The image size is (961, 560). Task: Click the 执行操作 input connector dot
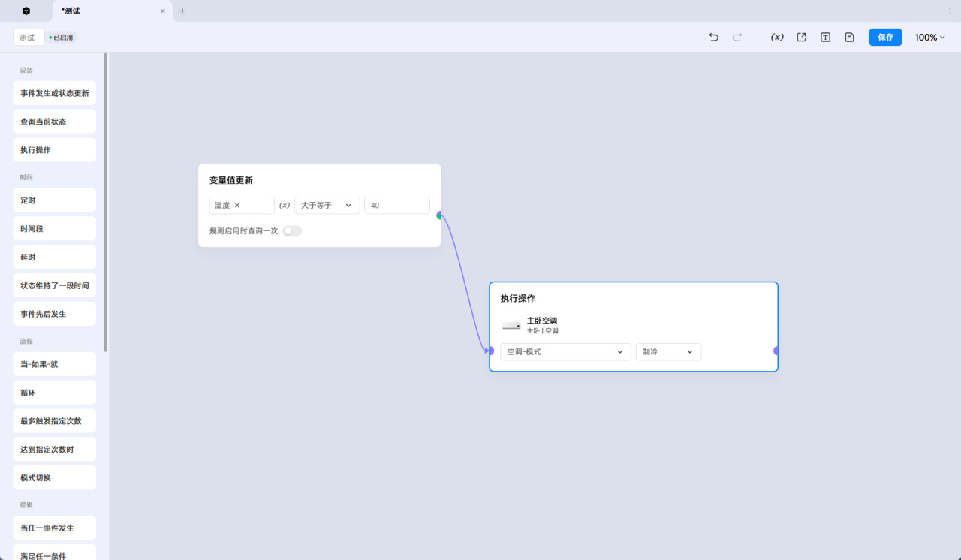(490, 351)
